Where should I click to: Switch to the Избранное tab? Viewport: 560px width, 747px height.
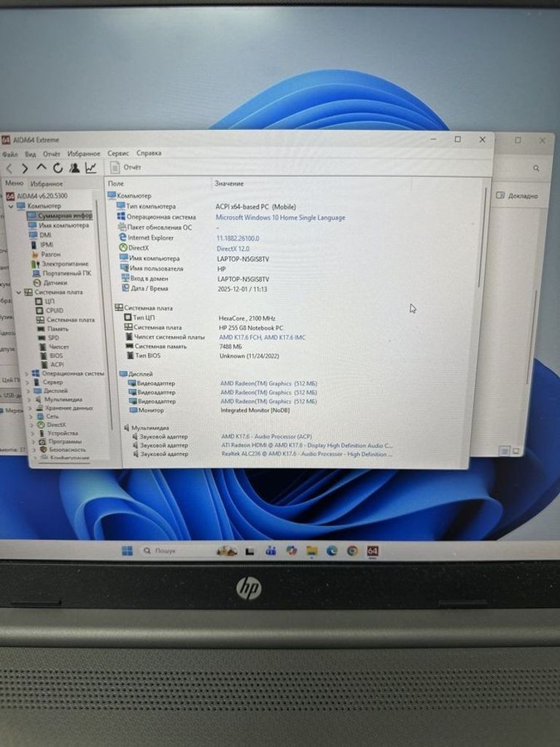(x=47, y=184)
